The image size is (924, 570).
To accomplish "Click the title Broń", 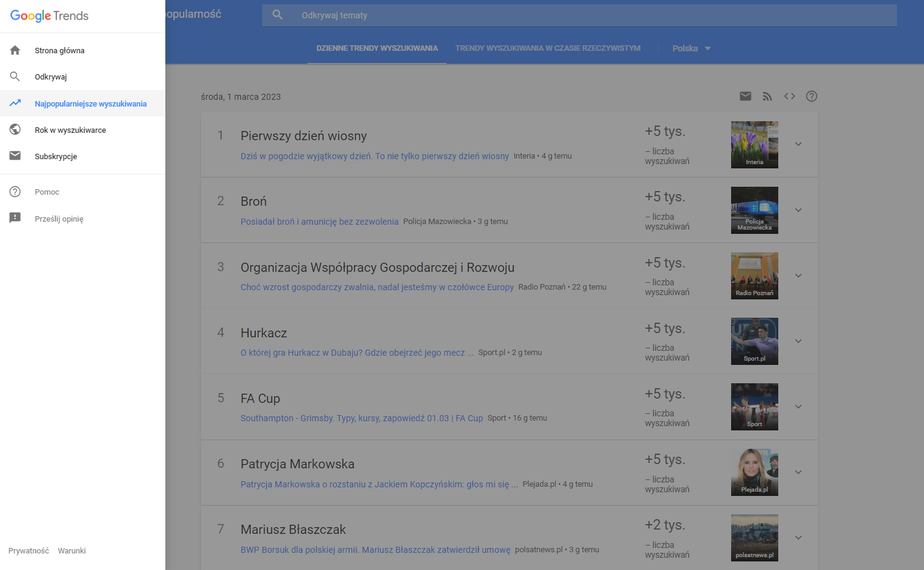I will pyautogui.click(x=254, y=201).
